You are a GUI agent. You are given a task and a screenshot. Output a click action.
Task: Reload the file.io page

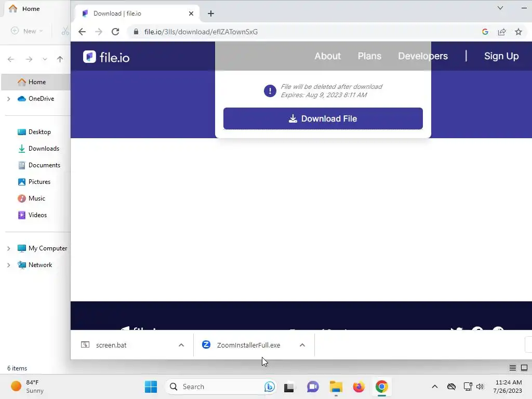coord(115,32)
